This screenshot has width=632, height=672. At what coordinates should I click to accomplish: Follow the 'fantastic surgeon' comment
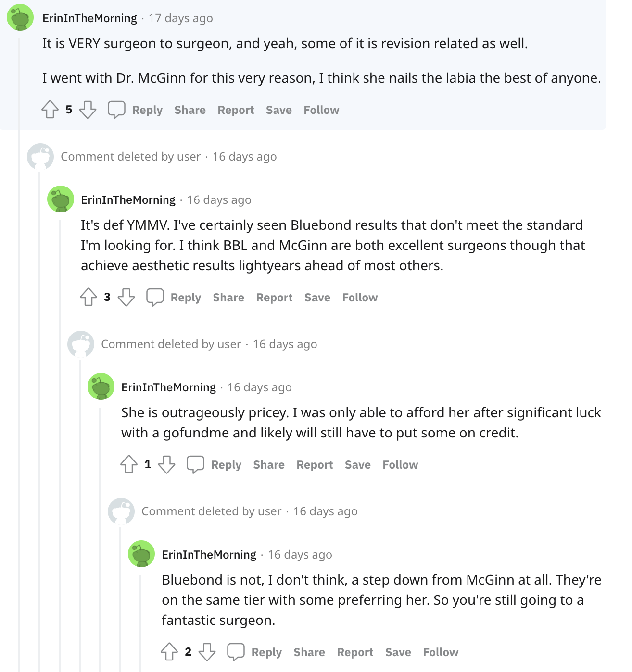[x=441, y=652]
